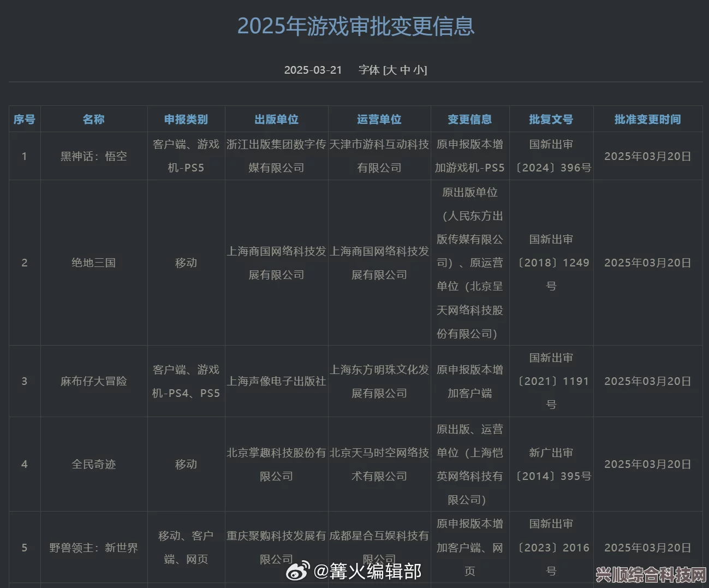This screenshot has width=709, height=588.
Task: Click publisher 重庆聚购科技发展有限公司
Action: 276,548
